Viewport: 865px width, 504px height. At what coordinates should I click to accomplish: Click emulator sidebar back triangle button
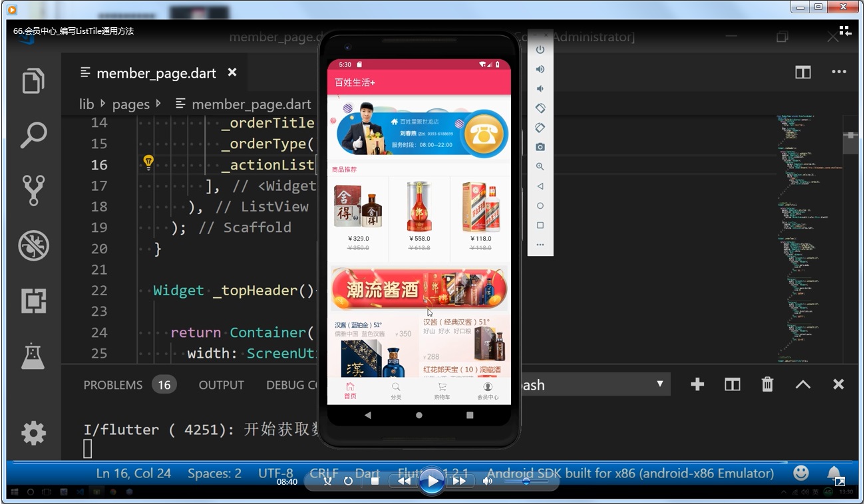click(x=540, y=186)
